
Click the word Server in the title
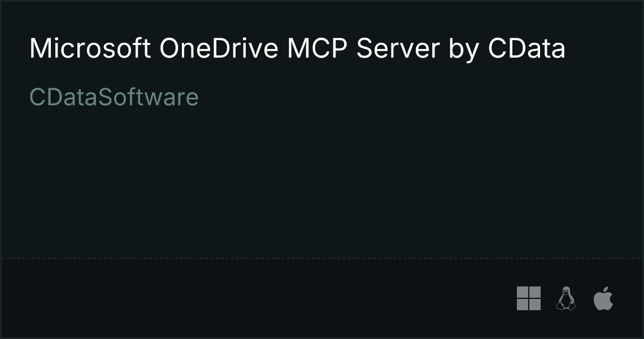(398, 49)
